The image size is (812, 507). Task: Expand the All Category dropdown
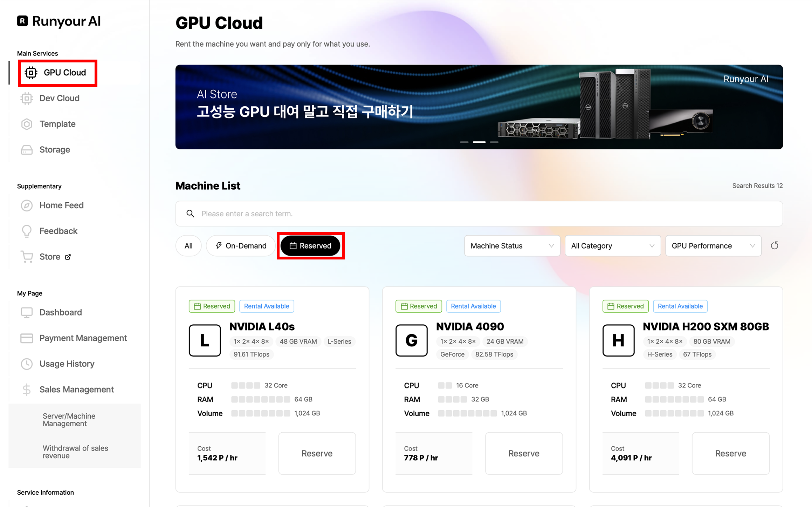(x=612, y=246)
